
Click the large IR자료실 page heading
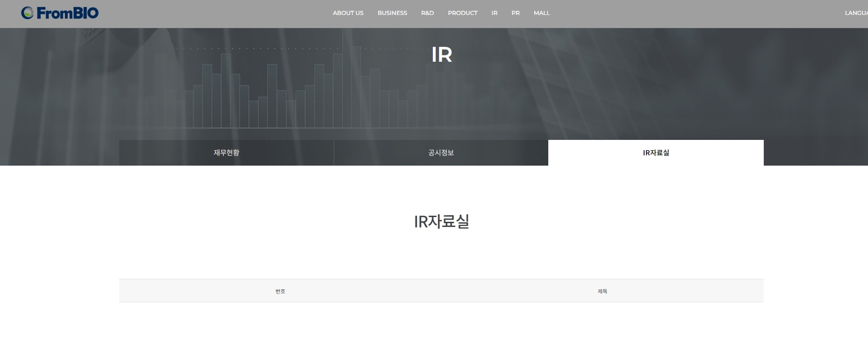pyautogui.click(x=441, y=221)
